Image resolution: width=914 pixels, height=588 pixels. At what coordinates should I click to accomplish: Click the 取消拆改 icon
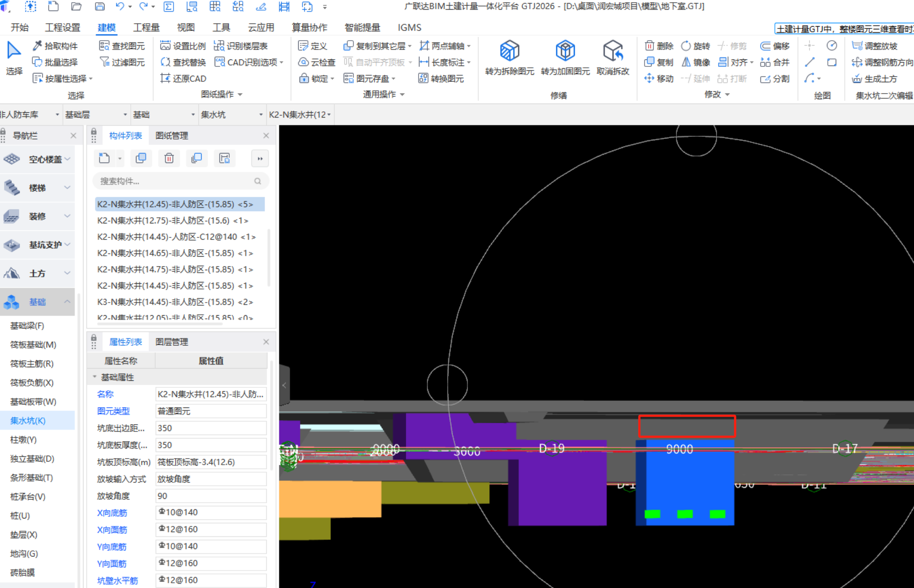pyautogui.click(x=613, y=51)
